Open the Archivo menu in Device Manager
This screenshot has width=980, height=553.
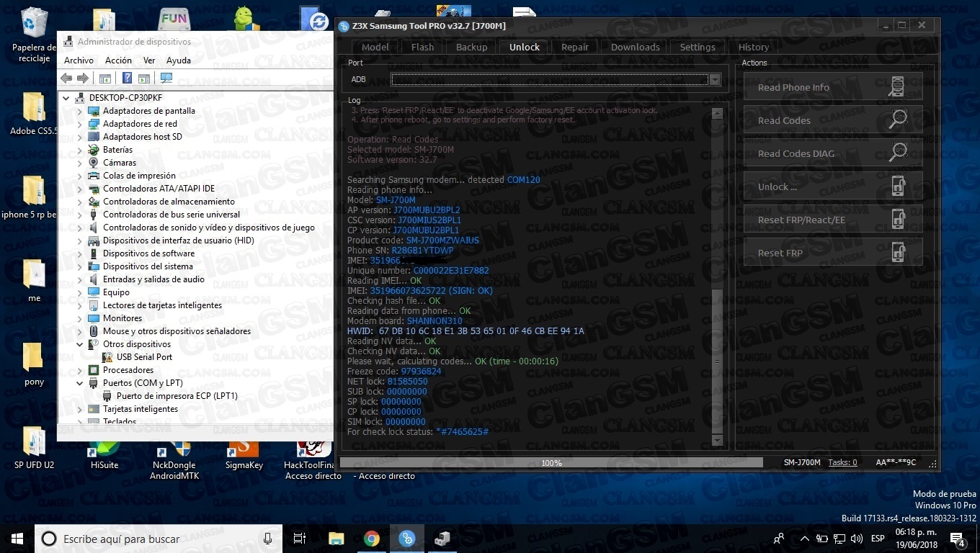(x=79, y=60)
